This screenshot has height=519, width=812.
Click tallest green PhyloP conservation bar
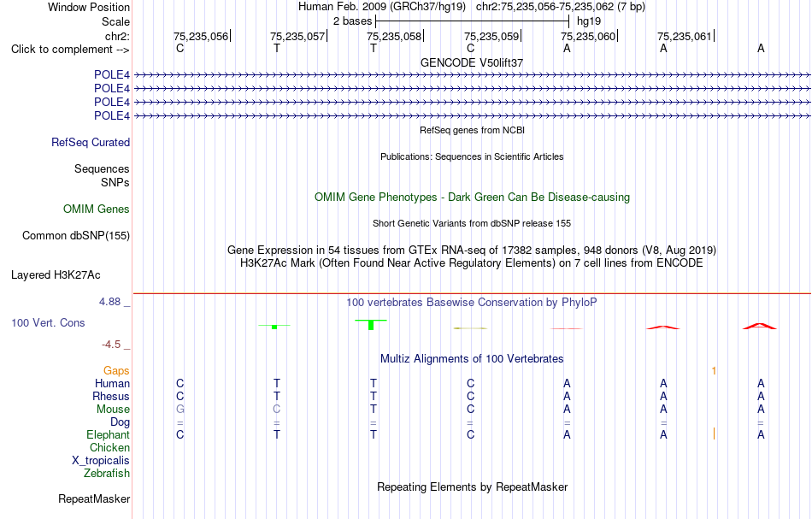click(371, 325)
